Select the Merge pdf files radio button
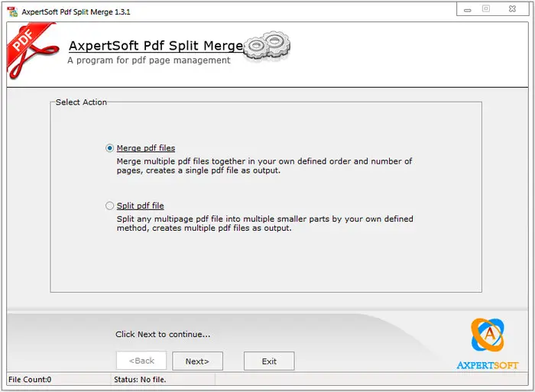The width and height of the screenshot is (535, 392). pyautogui.click(x=109, y=148)
